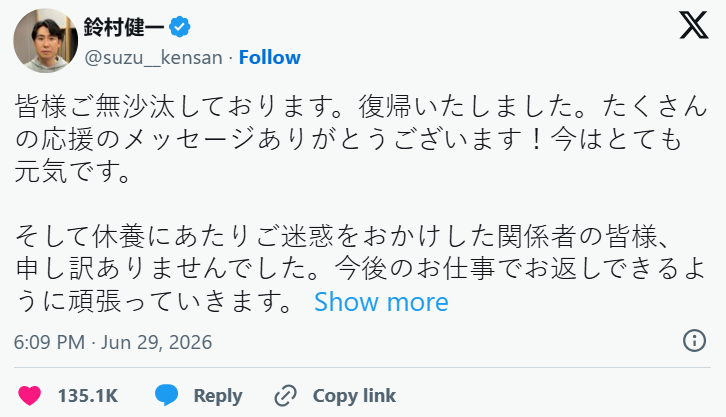Like the post with the heart icon
The width and height of the screenshot is (726, 417).
click(x=30, y=396)
